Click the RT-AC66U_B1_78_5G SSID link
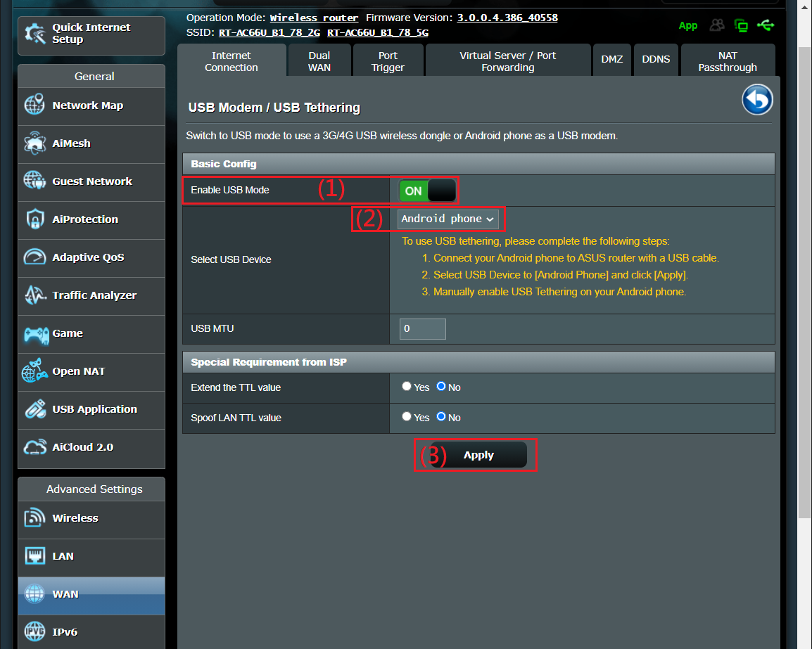 [378, 32]
